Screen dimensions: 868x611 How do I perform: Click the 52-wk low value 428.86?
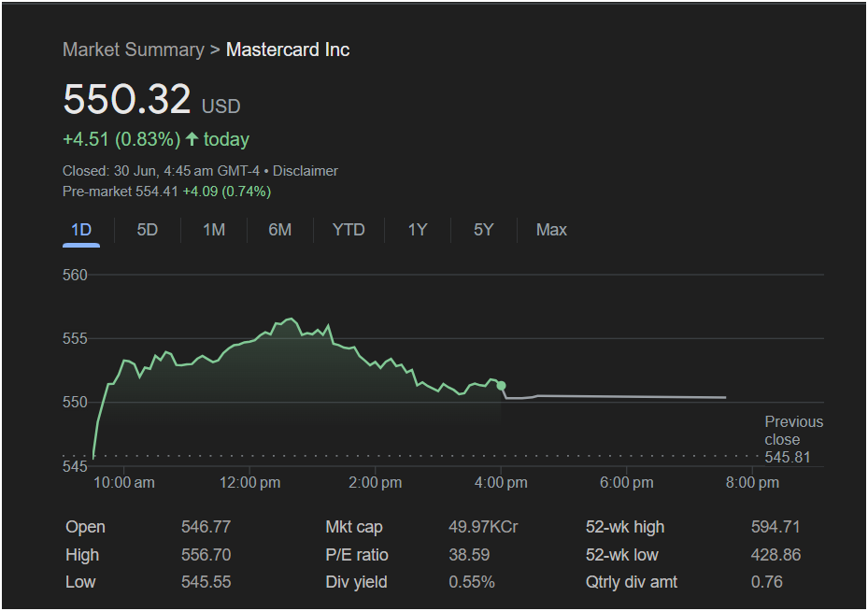pyautogui.click(x=776, y=555)
